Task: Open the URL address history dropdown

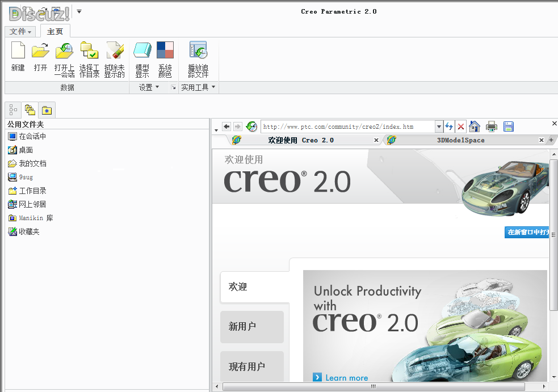Action: click(439, 127)
